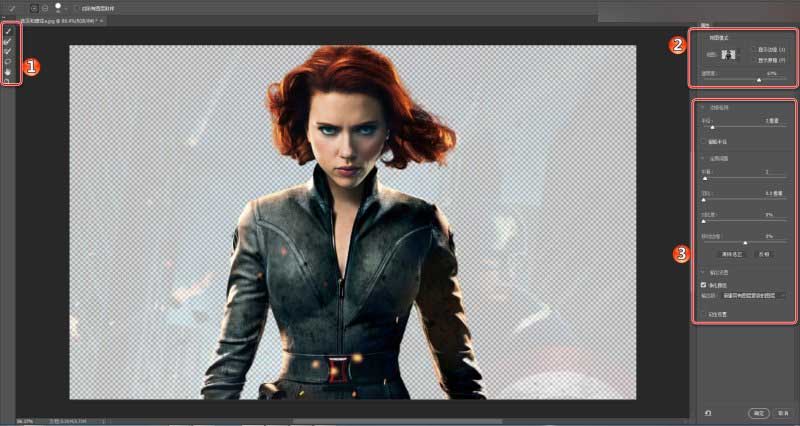Select the Brush tool in left toolbar
Screen dimensions: 800x426
(x=8, y=51)
